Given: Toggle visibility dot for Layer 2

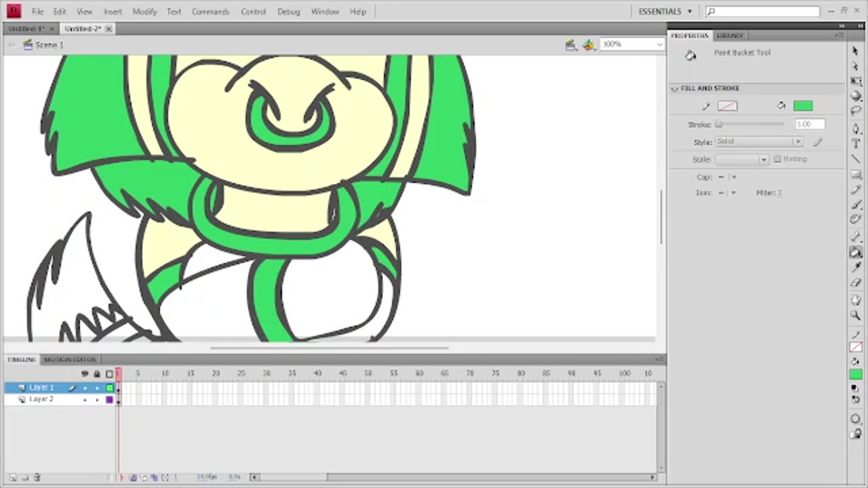Looking at the screenshot, I should (x=85, y=400).
